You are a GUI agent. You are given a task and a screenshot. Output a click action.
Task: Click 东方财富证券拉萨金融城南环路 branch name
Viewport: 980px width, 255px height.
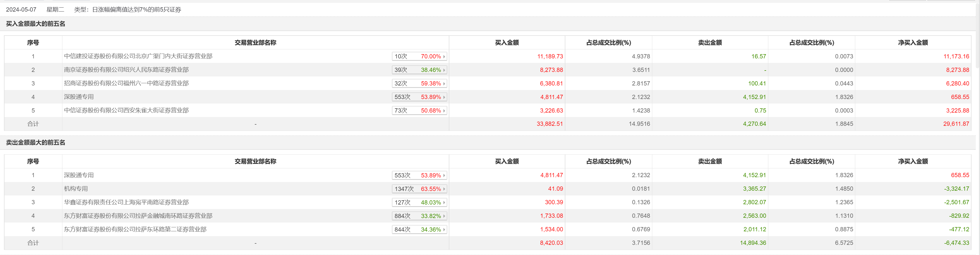click(138, 216)
